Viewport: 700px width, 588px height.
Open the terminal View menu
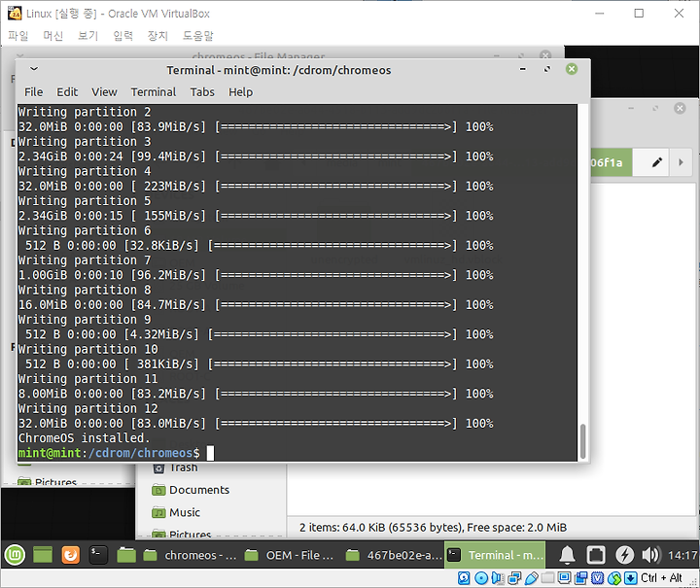104,92
